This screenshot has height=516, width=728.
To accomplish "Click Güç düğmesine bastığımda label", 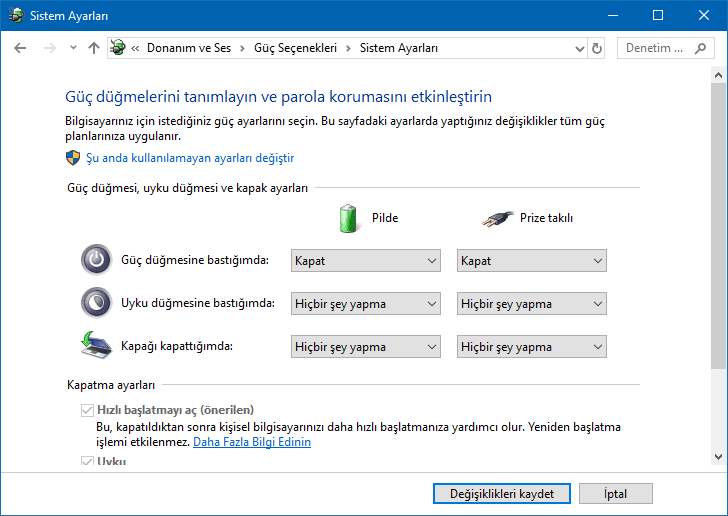I will coord(195,260).
